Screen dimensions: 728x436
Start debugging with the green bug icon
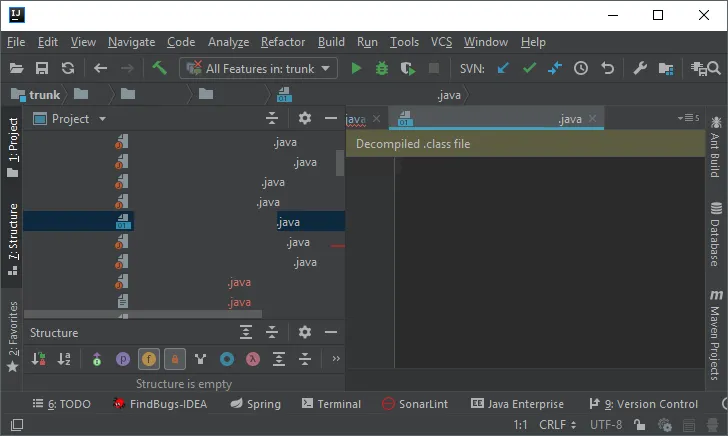(382, 69)
